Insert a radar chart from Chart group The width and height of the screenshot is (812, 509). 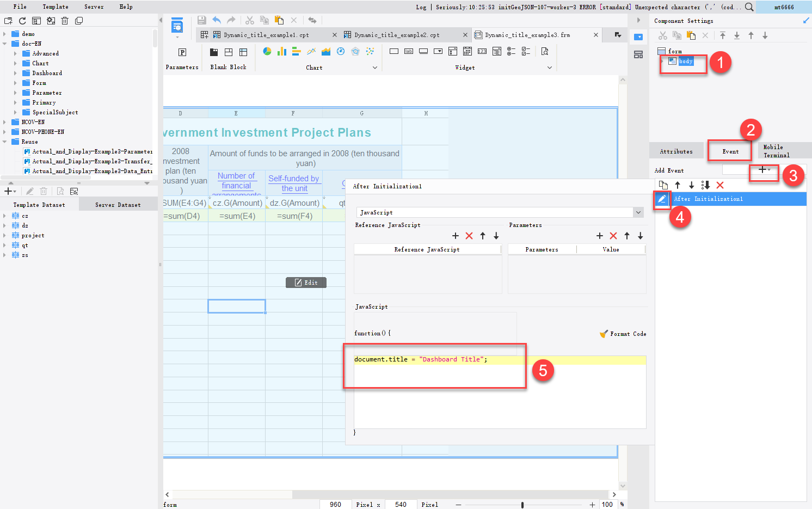(x=355, y=51)
